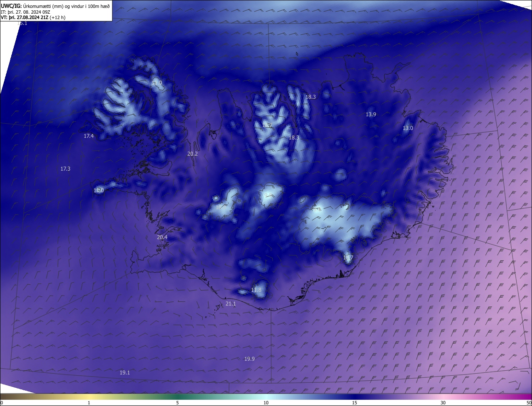The height and width of the screenshot is (406, 532).
Task: Pick the 20.4 value on the map
Action: (162, 237)
